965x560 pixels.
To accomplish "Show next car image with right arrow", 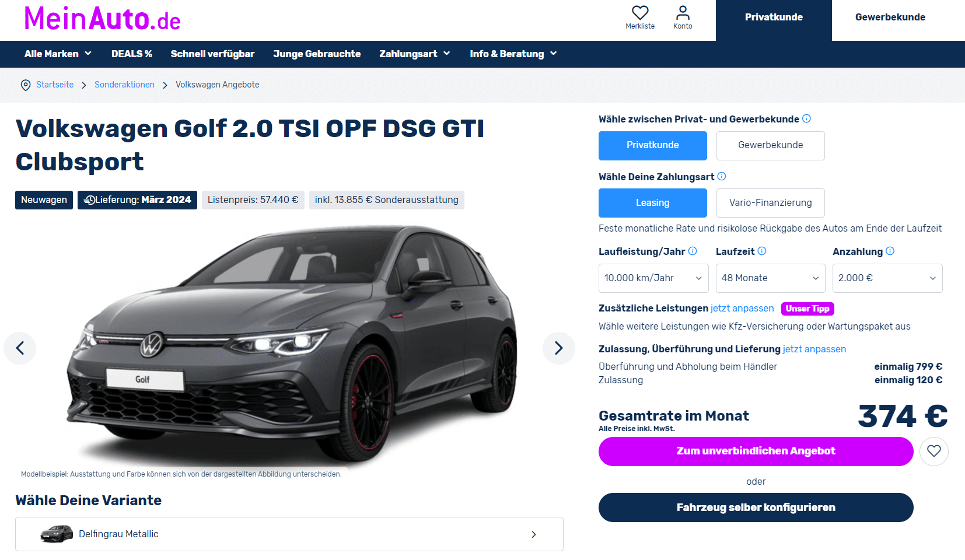I will coord(558,348).
